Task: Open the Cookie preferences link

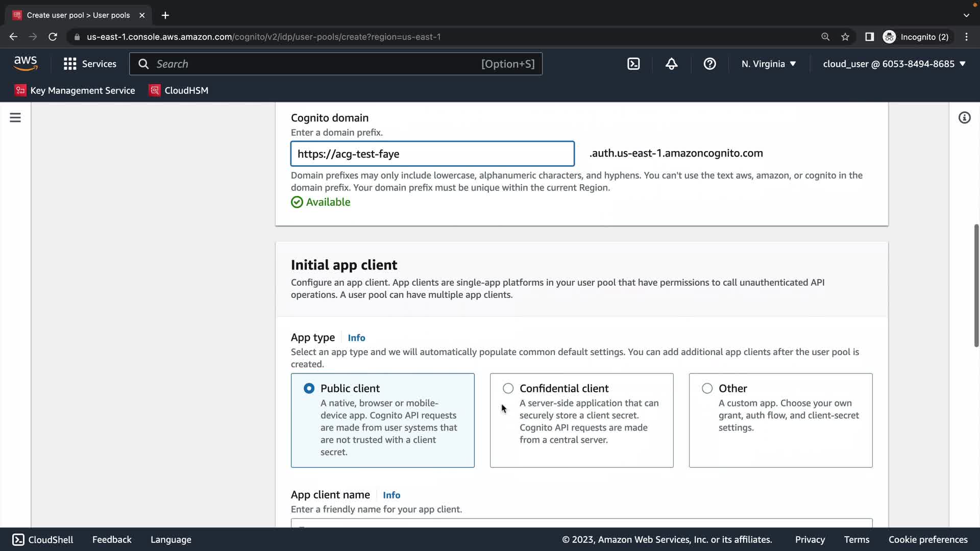Action: [x=927, y=539]
